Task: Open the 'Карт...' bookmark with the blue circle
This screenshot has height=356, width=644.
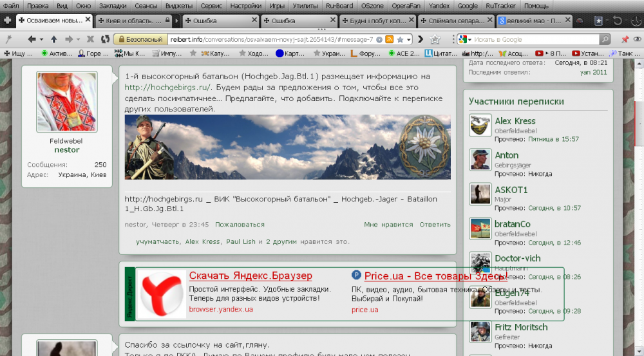Action: coord(290,53)
